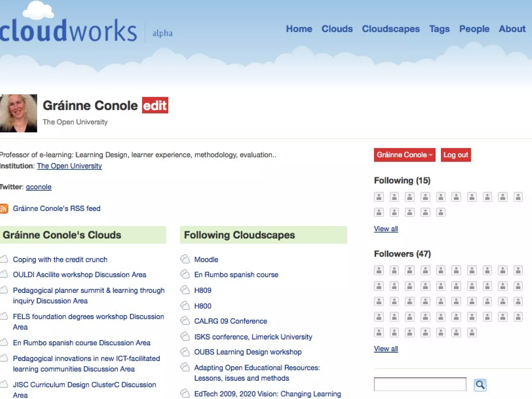
Task: Click the first avatar under Following
Action: [x=379, y=197]
